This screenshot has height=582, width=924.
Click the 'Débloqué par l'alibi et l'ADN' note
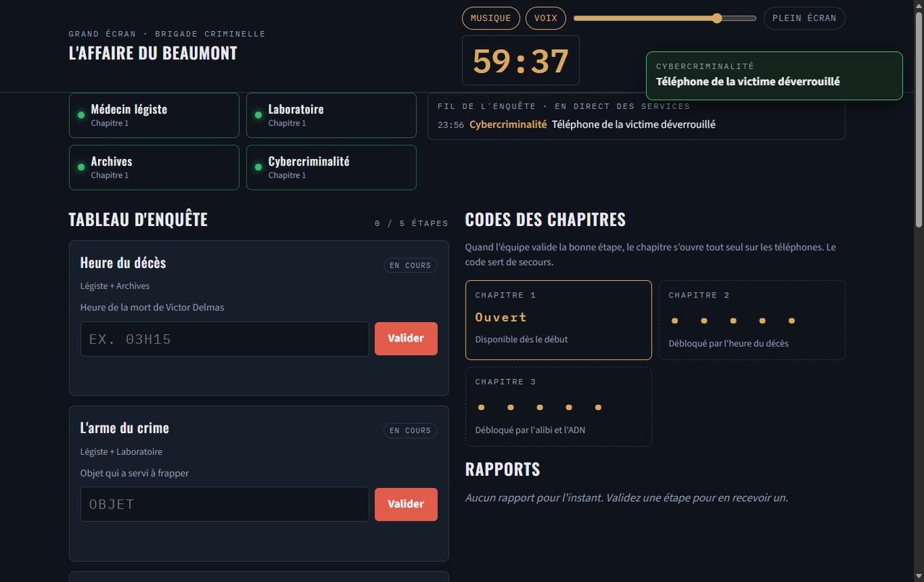pos(530,430)
